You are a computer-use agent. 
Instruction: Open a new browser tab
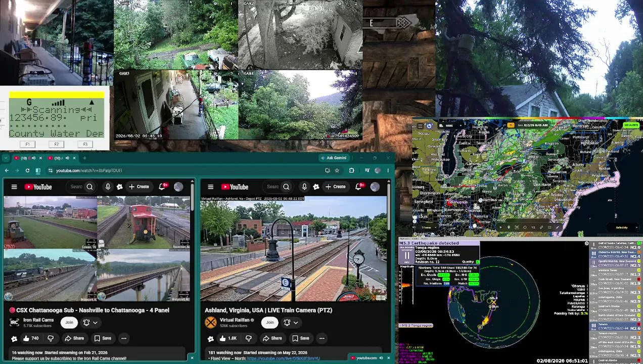84,158
